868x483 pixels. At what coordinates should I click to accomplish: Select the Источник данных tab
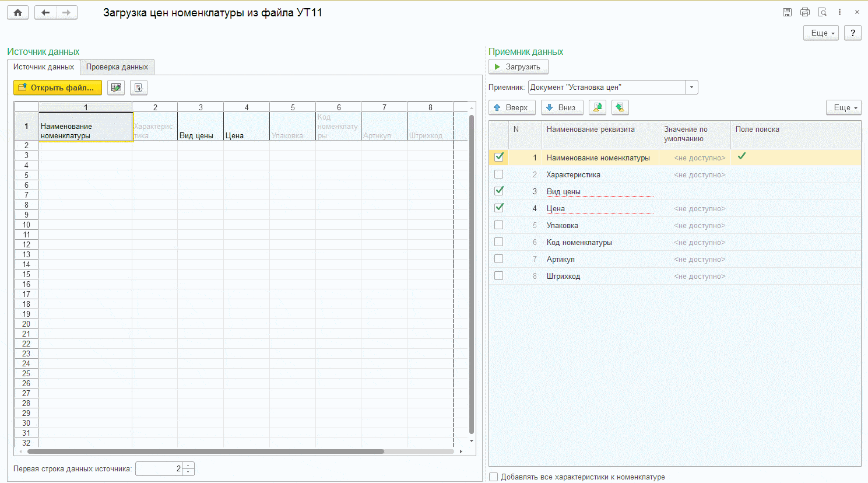[x=44, y=67]
